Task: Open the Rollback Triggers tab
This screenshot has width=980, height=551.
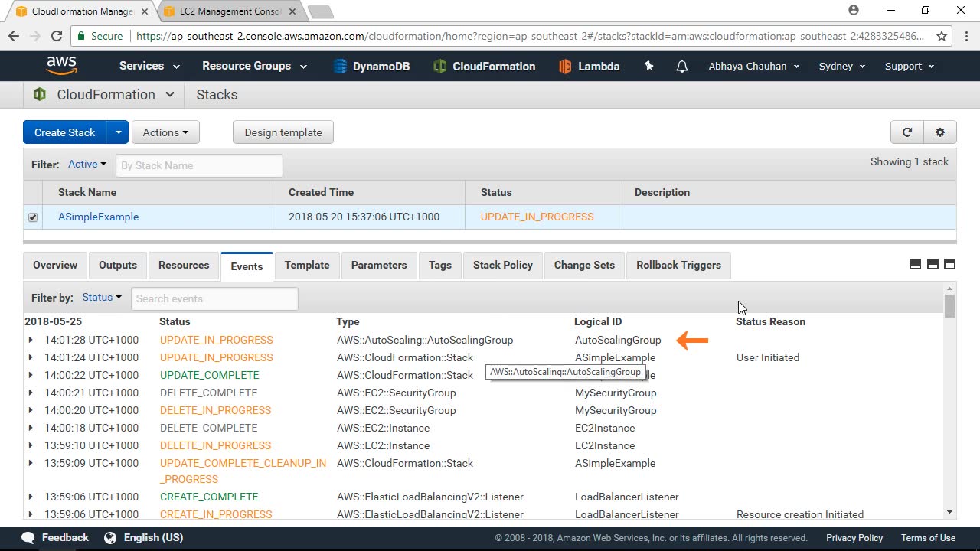Action: [679, 265]
